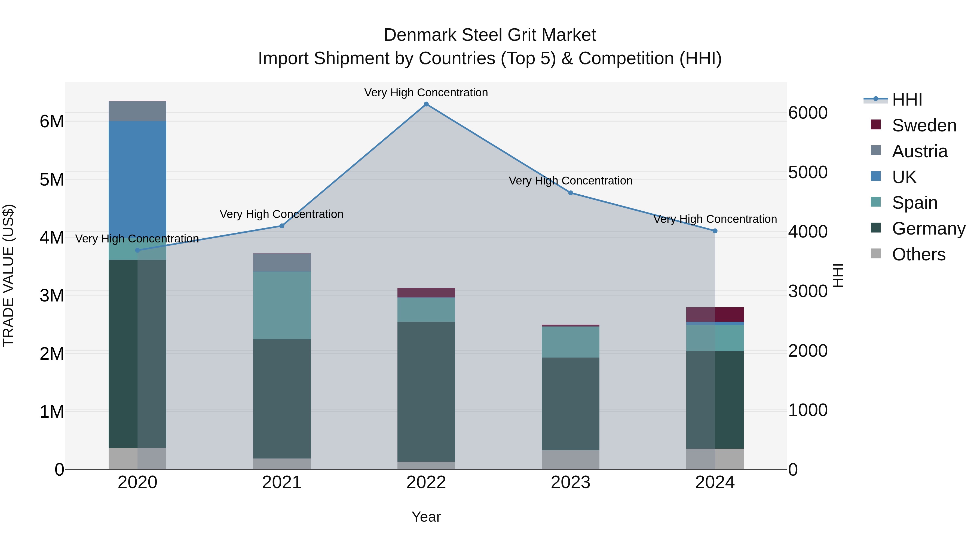Click the Others legend color swatch
The image size is (980, 551).
point(876,254)
